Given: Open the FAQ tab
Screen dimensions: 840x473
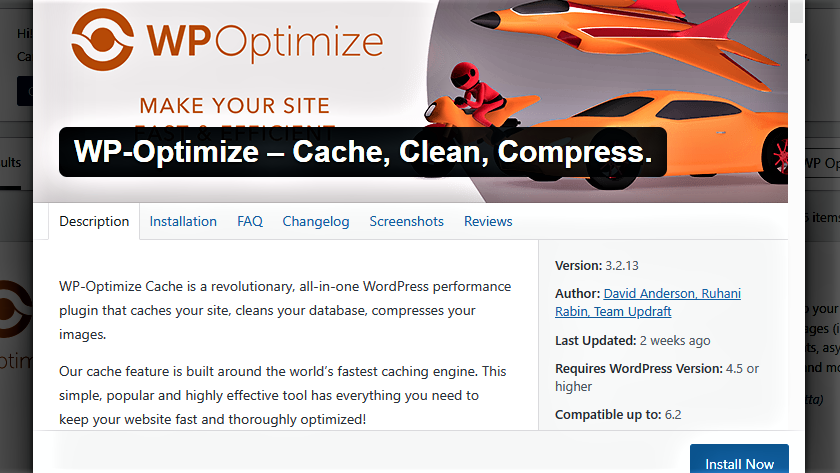Looking at the screenshot, I should (x=250, y=221).
